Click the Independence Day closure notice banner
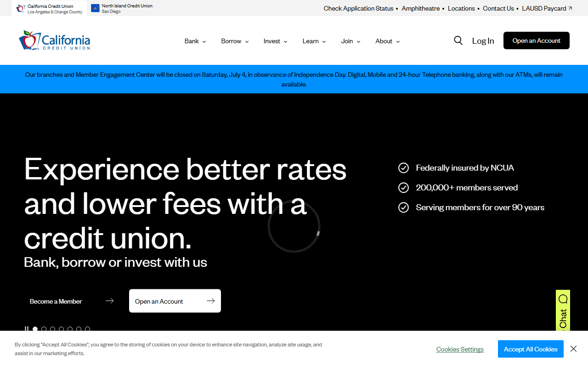This screenshot has width=588, height=368. coord(294,79)
